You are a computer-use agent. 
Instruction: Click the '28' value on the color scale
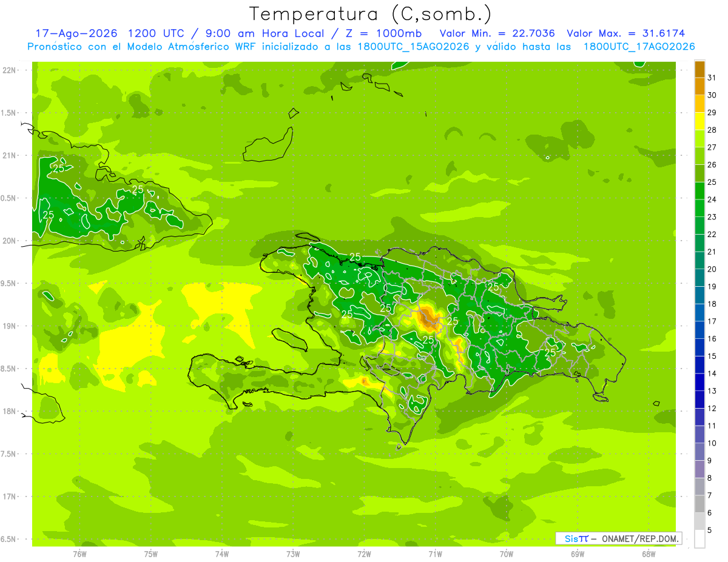click(x=712, y=130)
